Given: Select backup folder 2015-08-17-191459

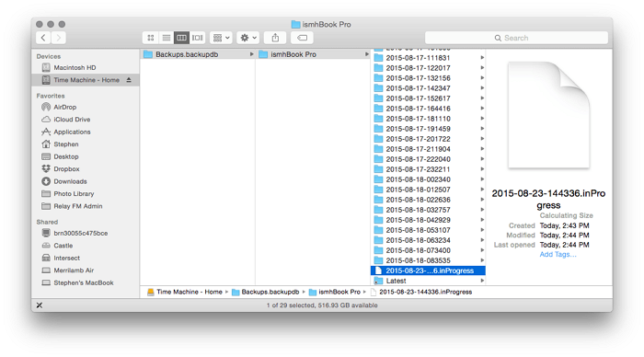Looking at the screenshot, I should point(428,129).
